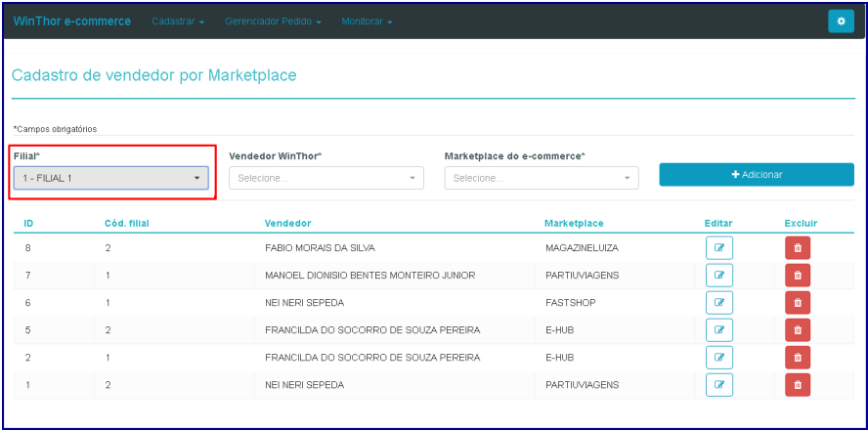Select NEI NERI SEPEDA in the row with ID 6
868x430 pixels.
304,303
